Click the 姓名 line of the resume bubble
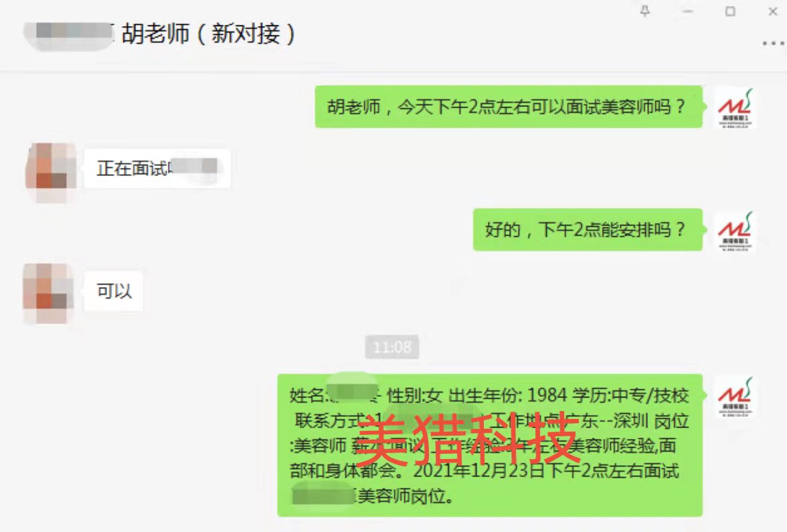 pyautogui.click(x=489, y=395)
